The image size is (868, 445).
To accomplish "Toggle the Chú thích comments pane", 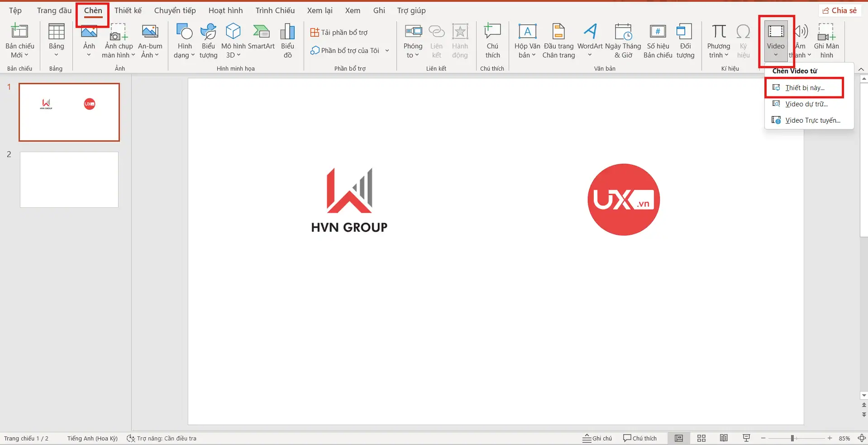I will [x=639, y=438].
